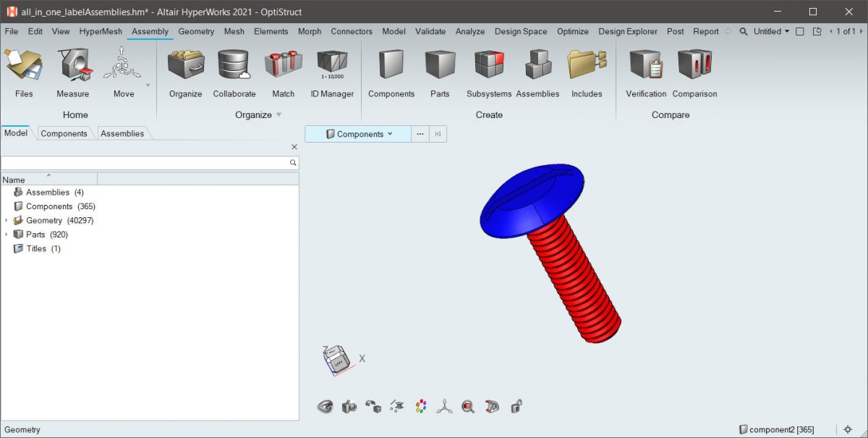Open the Connectors menu
Viewport: 868px width, 438px height.
pos(352,31)
